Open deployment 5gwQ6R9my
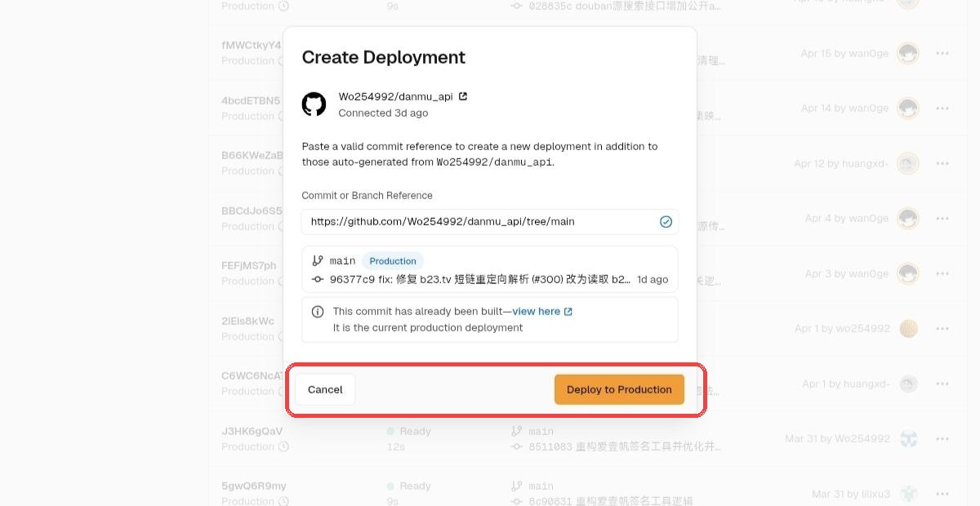 [x=252, y=486]
